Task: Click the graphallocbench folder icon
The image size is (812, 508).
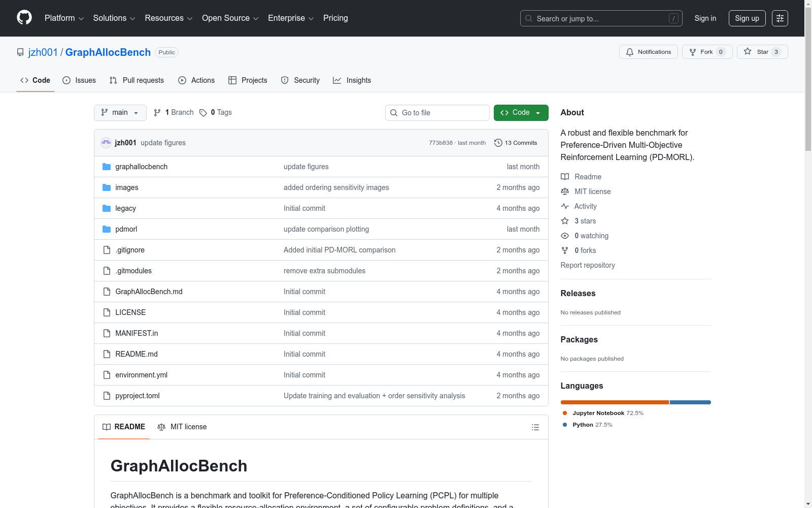Action: (107, 167)
